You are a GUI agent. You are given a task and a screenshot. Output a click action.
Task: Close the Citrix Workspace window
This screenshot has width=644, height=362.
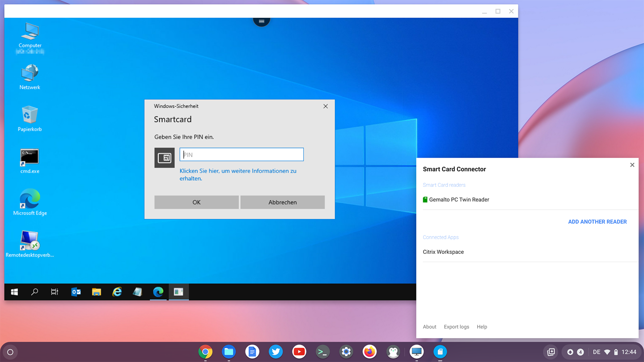[x=511, y=11]
